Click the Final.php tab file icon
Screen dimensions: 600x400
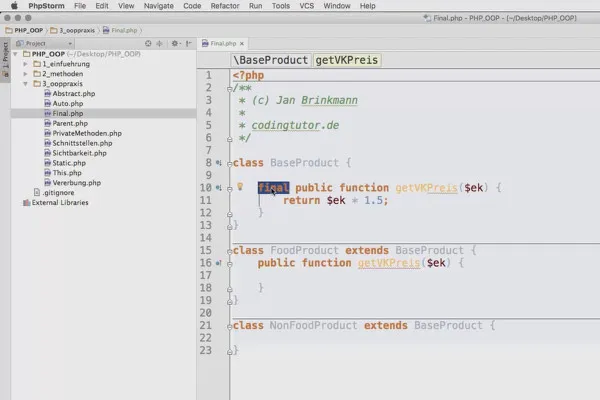[205, 43]
